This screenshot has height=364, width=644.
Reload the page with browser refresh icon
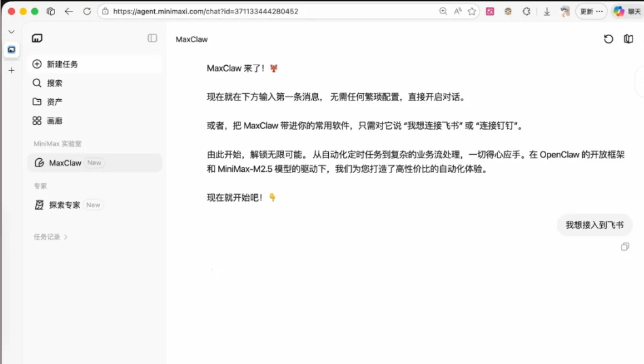point(87,12)
